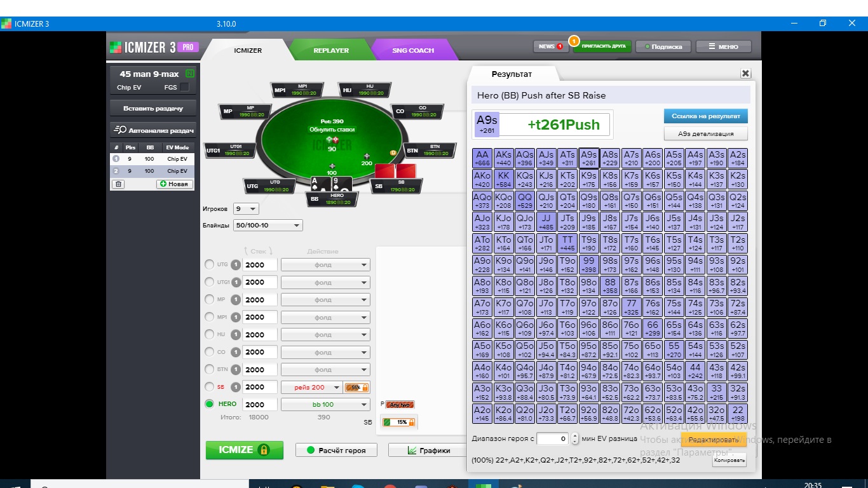Select the BTN radio button
This screenshot has height=488, width=868.
(x=210, y=370)
